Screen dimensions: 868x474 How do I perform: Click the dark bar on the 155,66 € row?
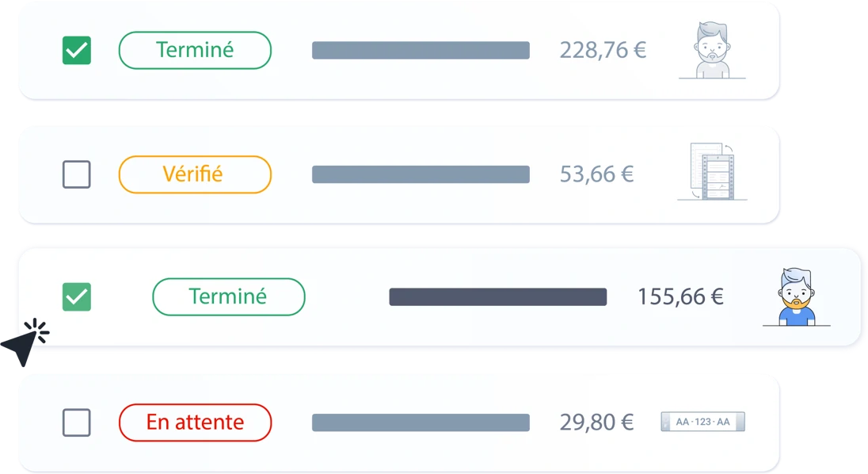pyautogui.click(x=497, y=296)
